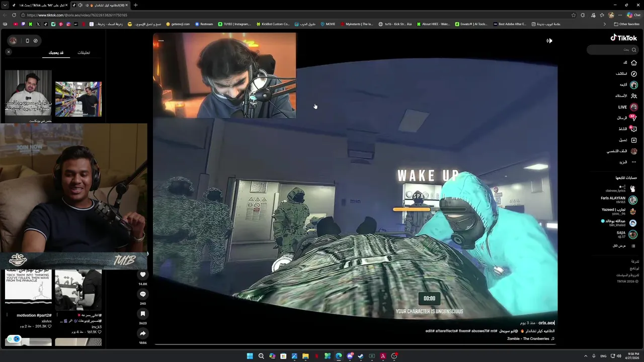This screenshot has width=644, height=362.
Task: Open the three-dots video options menu
Action: 161,41
